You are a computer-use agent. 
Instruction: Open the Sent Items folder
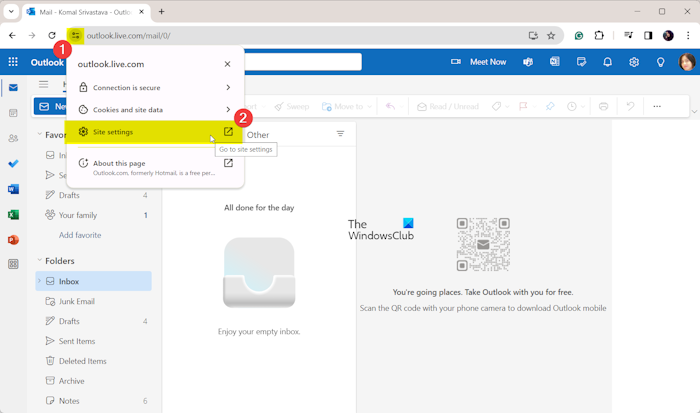[x=93, y=341]
